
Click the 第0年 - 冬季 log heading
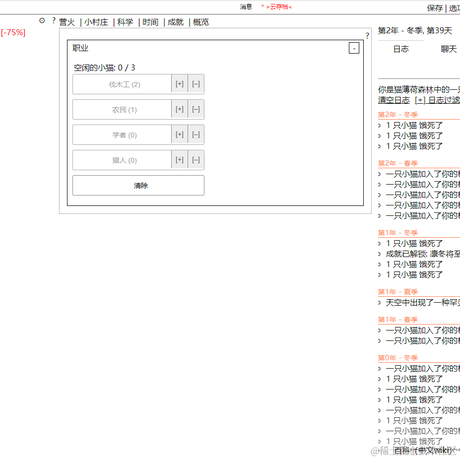[398, 358]
